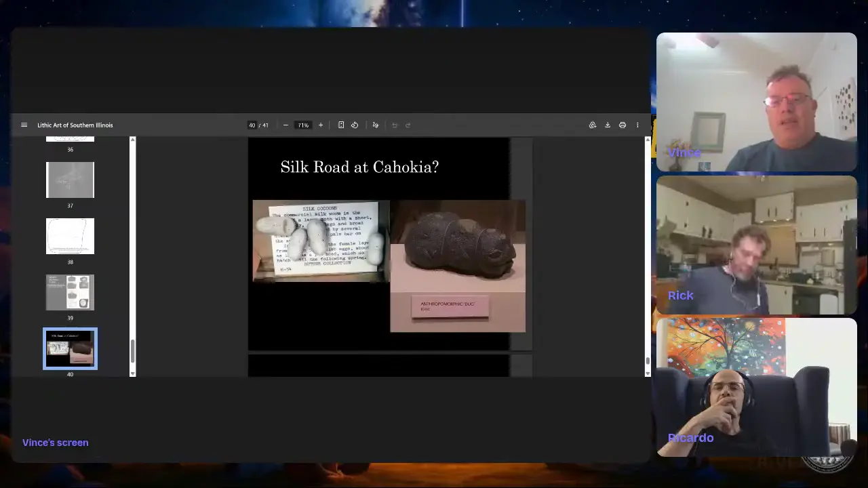Click the document scrollbar up arrow

click(x=648, y=140)
